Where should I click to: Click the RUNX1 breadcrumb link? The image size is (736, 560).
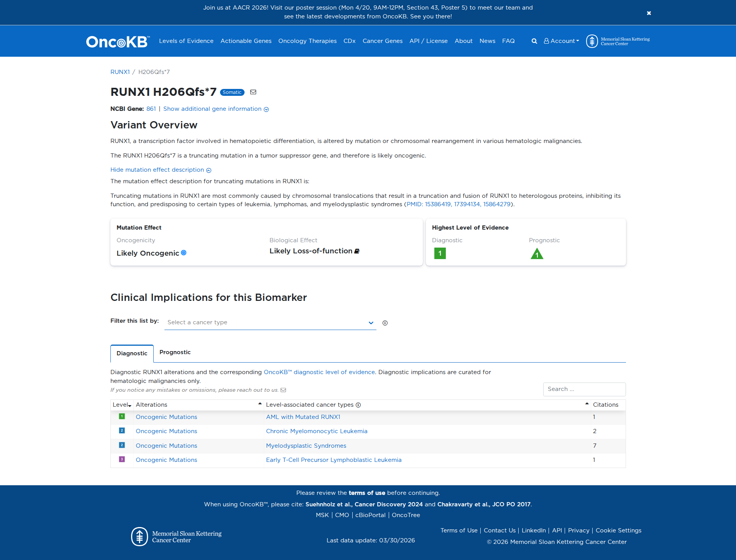click(x=120, y=72)
